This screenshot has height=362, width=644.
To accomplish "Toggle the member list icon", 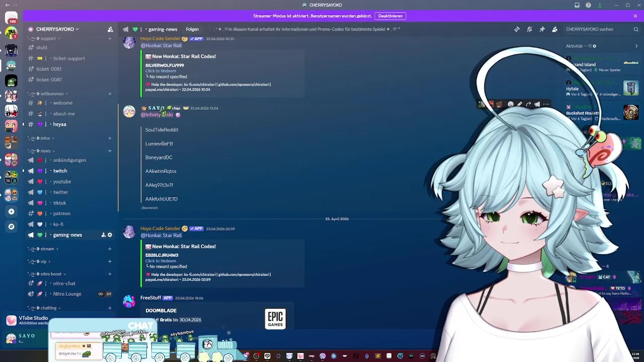I will tap(554, 29).
